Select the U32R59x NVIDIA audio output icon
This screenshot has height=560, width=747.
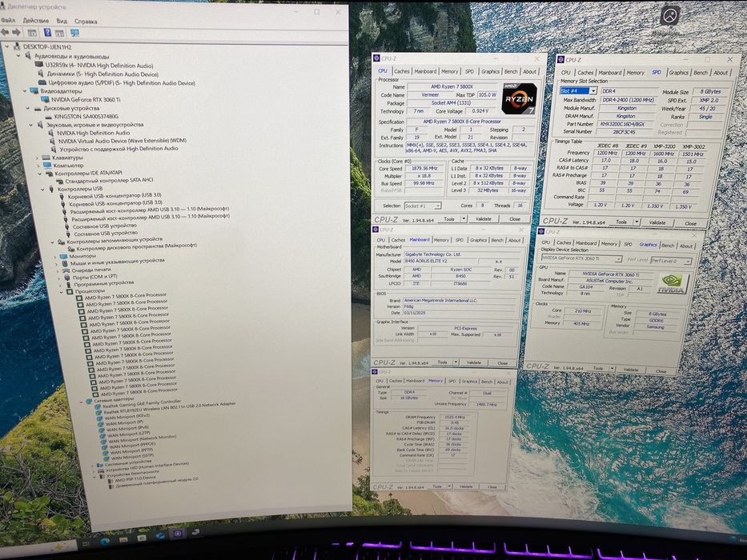[39, 65]
